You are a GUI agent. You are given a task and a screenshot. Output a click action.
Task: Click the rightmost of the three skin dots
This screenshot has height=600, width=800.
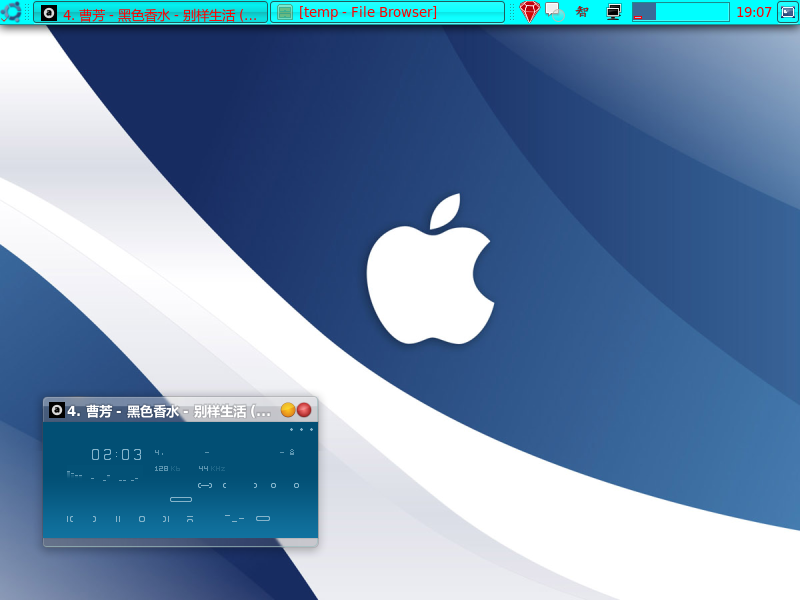pyautogui.click(x=312, y=430)
